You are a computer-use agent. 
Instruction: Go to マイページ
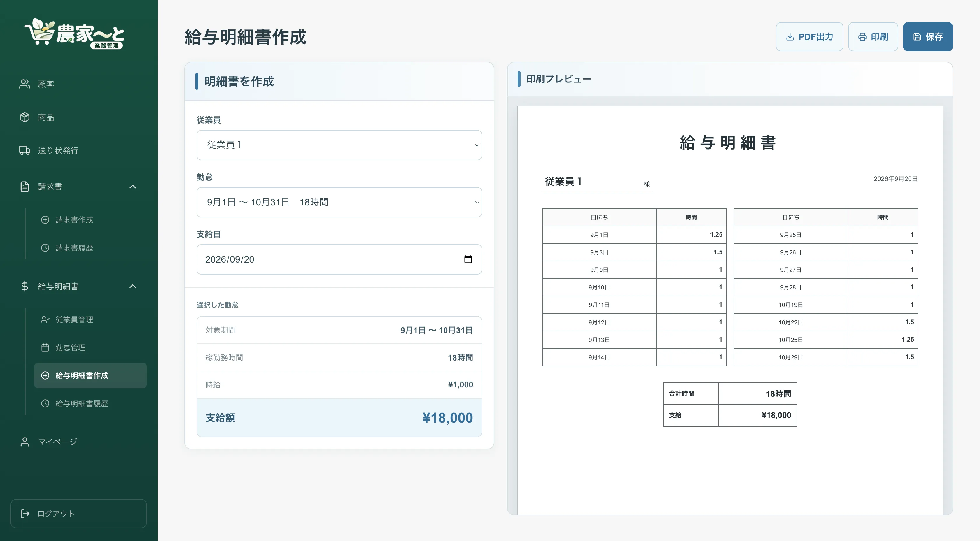tap(79, 442)
